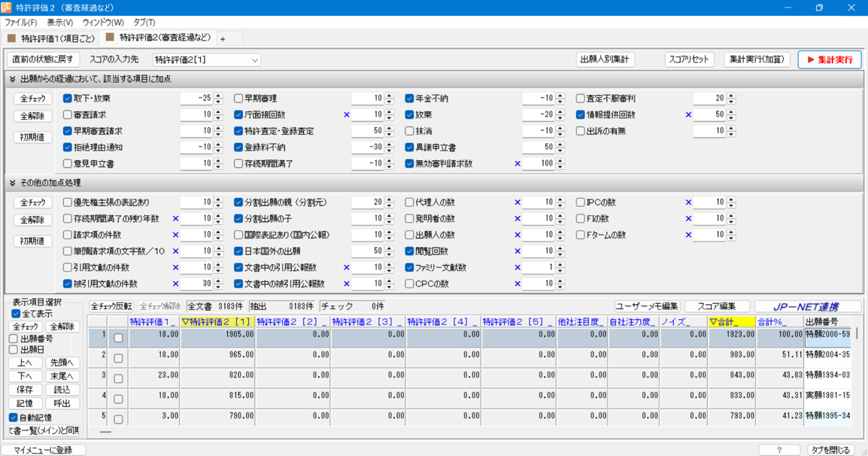868x456 pixels.
Task: Select cell value 1905.00 in row 1
Action: coord(217,338)
